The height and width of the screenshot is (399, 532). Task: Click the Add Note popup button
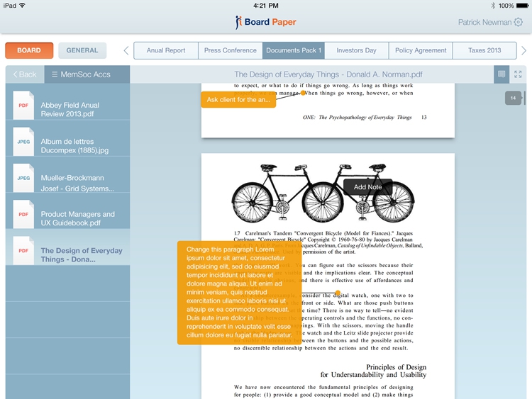tap(367, 187)
